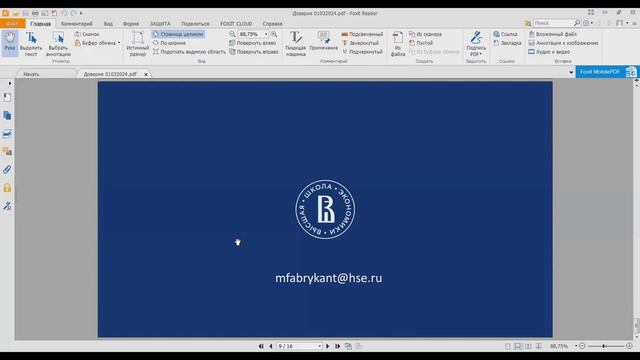Click Аннотация к изображению tool
The image size is (640, 360).
(563, 43)
